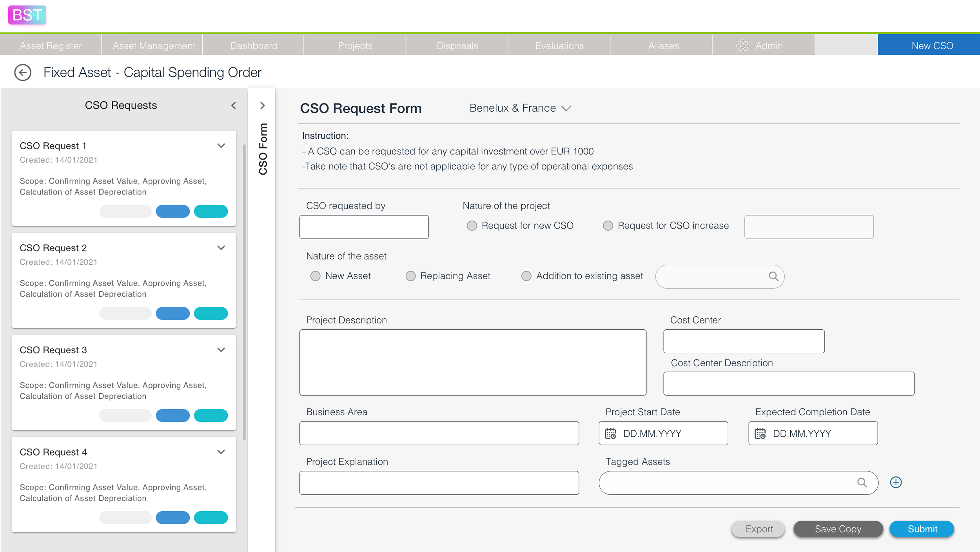This screenshot has width=980, height=552.
Task: Click the search icon beside asset nature options
Action: (774, 276)
